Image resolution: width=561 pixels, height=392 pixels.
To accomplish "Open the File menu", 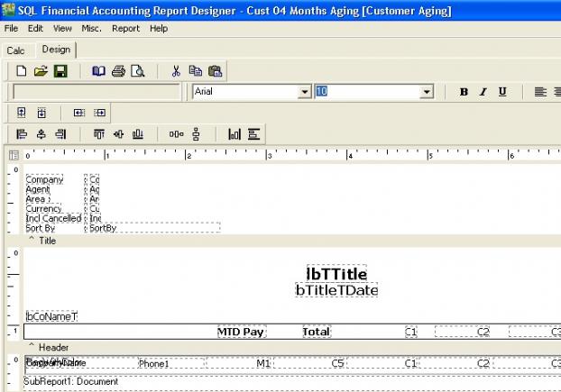I will point(11,28).
